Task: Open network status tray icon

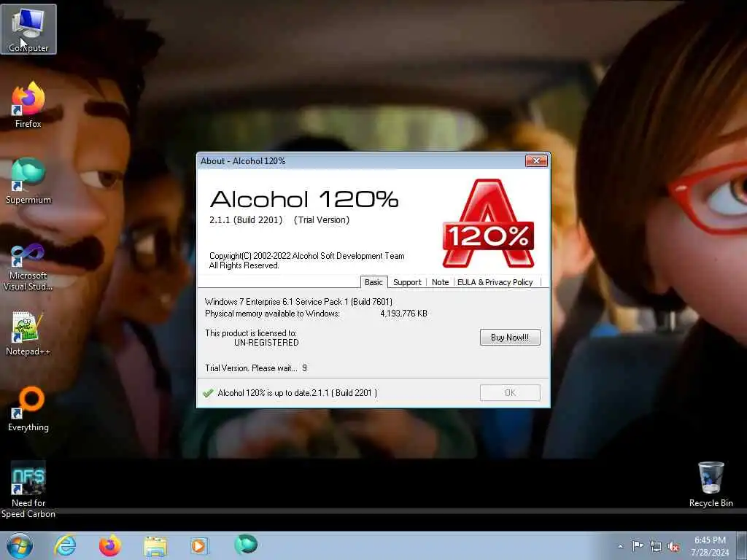Action: (656, 547)
